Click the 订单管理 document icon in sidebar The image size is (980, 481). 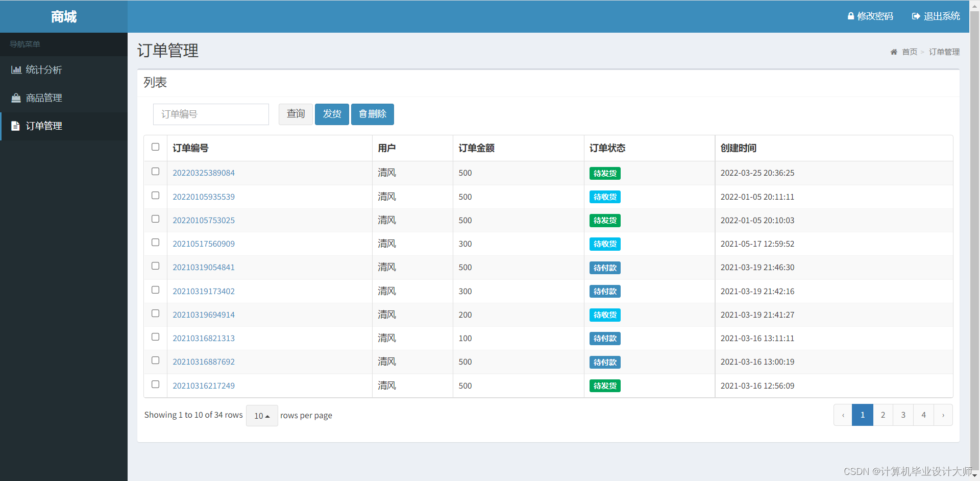coord(15,126)
